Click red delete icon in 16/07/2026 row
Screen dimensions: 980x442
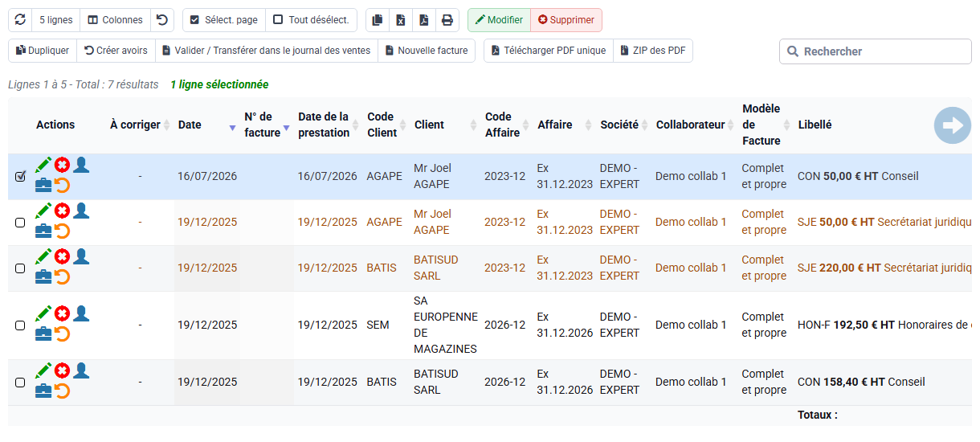[62, 165]
